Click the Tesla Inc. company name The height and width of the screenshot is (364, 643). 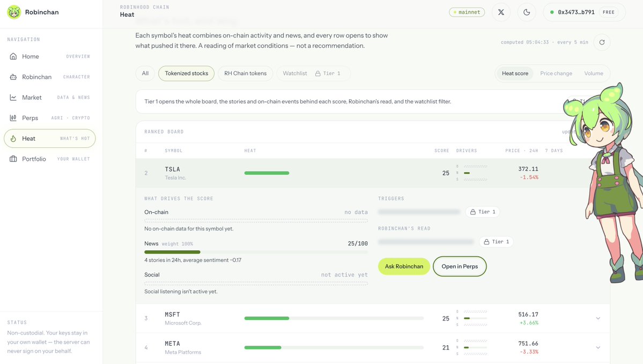(x=175, y=178)
